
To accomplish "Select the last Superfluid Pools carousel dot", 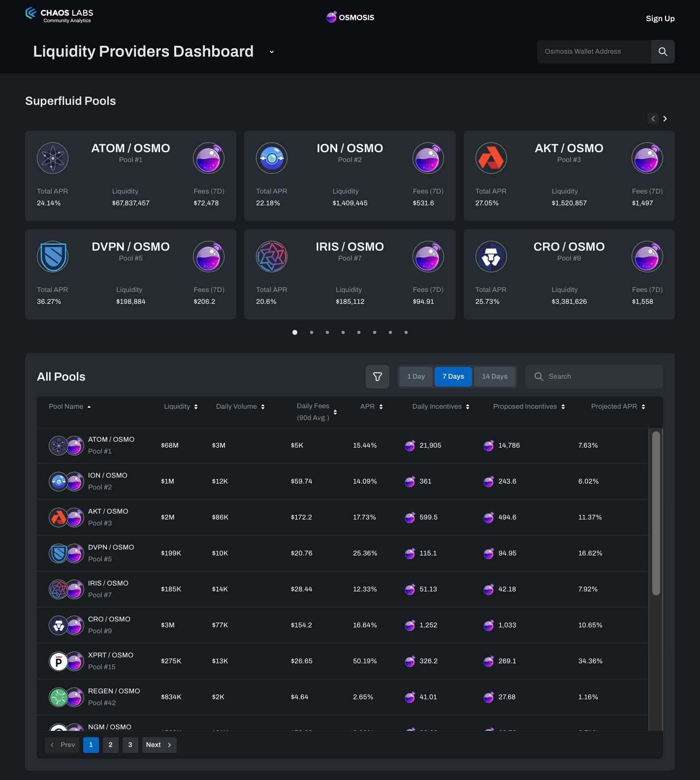I will [406, 332].
